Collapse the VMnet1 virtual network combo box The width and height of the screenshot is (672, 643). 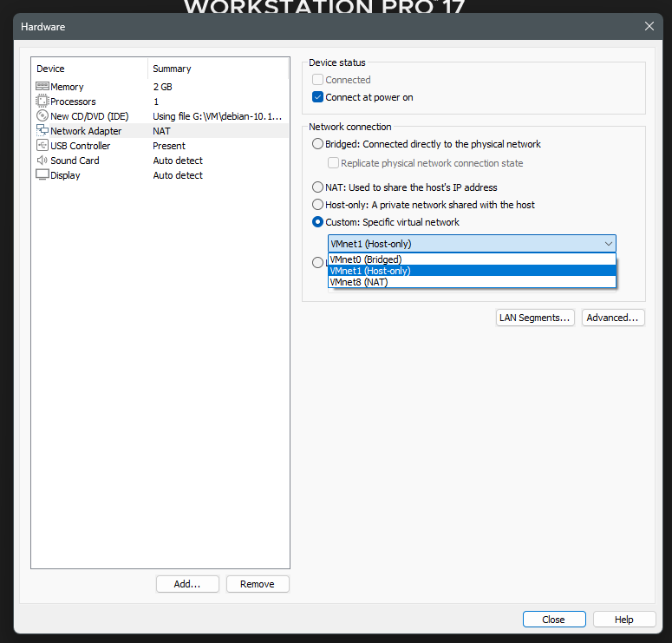[472, 244]
